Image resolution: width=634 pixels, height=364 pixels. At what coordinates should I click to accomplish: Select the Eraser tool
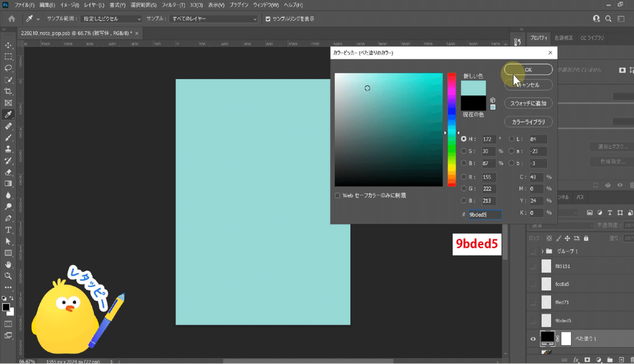(x=8, y=172)
